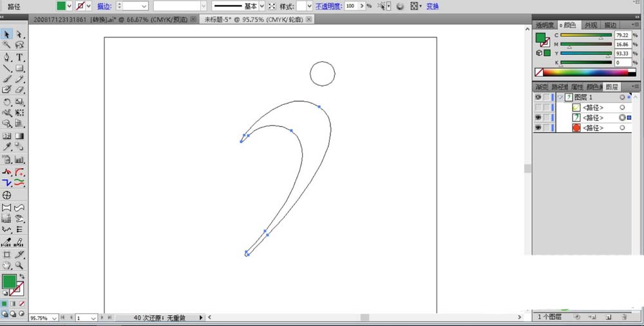Switch to the 透明度 panel tab
The image size is (644, 326).
(544, 25)
